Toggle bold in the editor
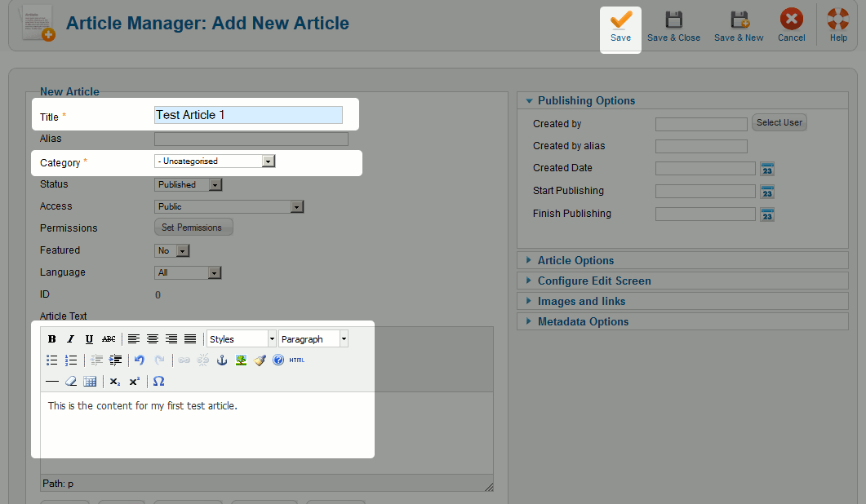Screen dimensions: 866x504 pyautogui.click(x=52, y=339)
